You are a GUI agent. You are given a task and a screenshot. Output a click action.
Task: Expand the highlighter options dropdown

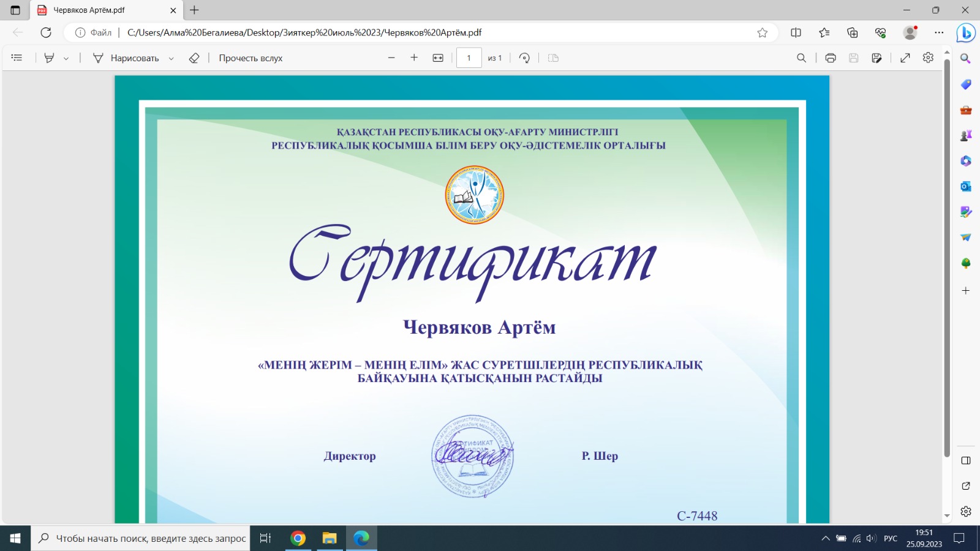click(66, 58)
